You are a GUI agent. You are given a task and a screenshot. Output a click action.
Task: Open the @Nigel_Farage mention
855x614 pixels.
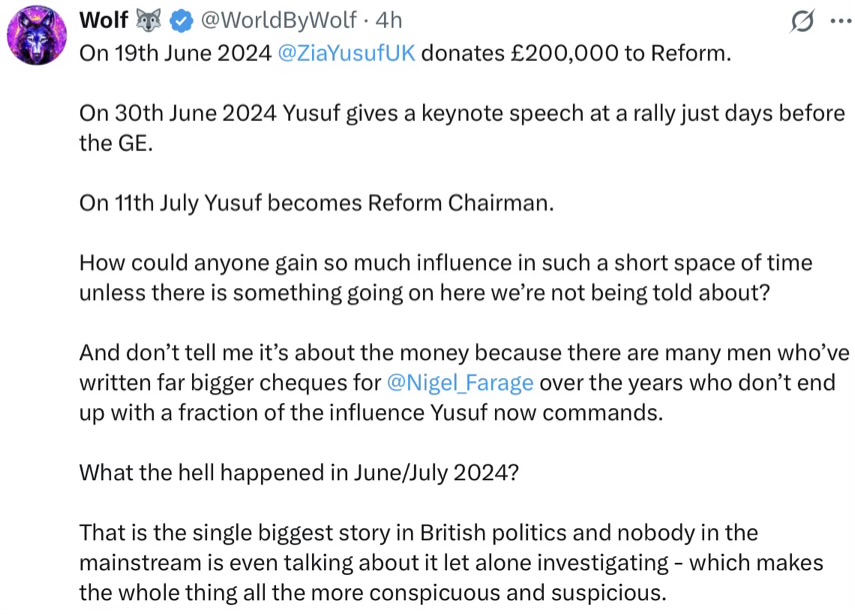[460, 383]
